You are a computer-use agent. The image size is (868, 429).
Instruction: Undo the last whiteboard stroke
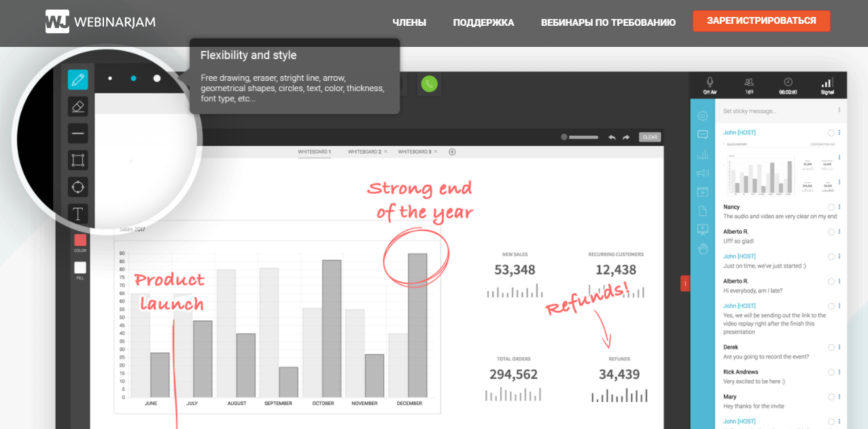click(x=612, y=137)
